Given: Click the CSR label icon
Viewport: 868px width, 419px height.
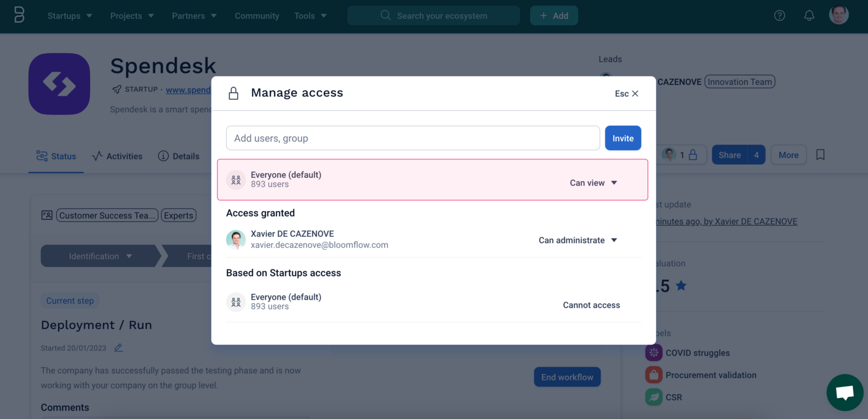Looking at the screenshot, I should [654, 397].
